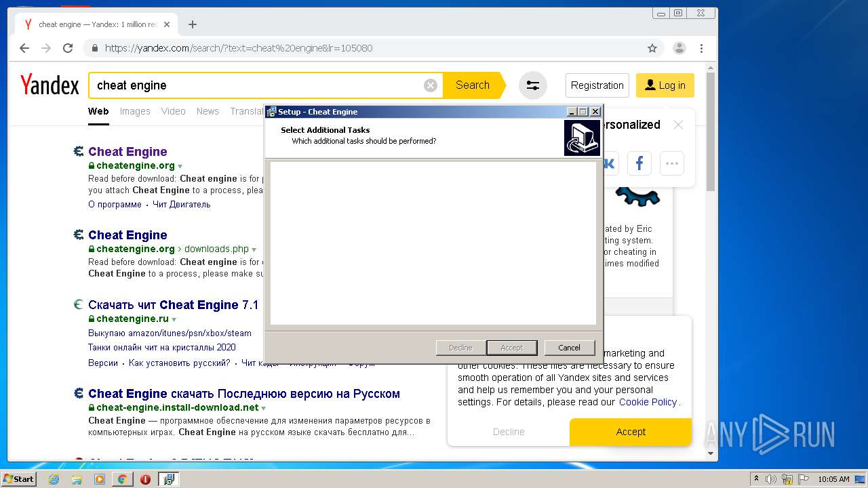Click Facebook share icon in personalized panel

pos(639,163)
